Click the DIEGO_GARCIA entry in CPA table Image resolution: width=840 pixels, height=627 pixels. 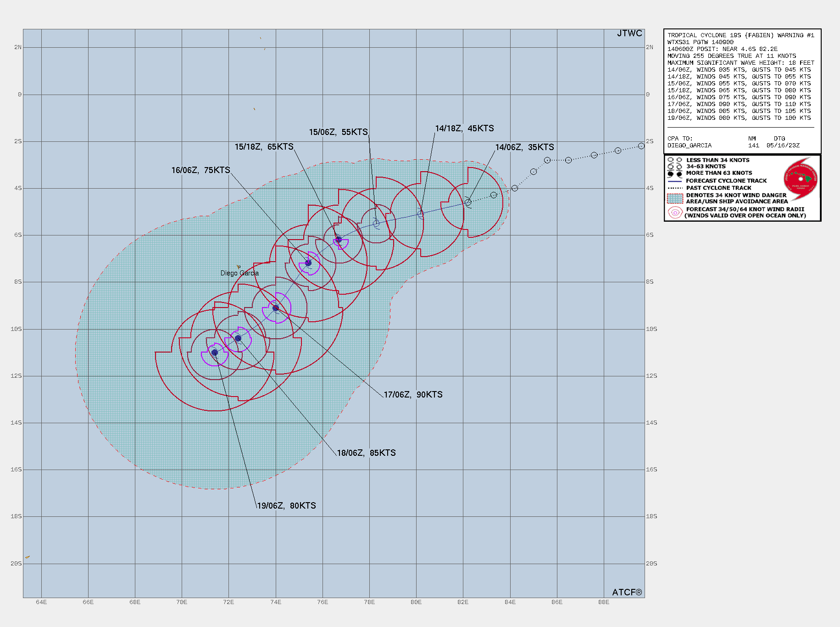[x=689, y=146]
